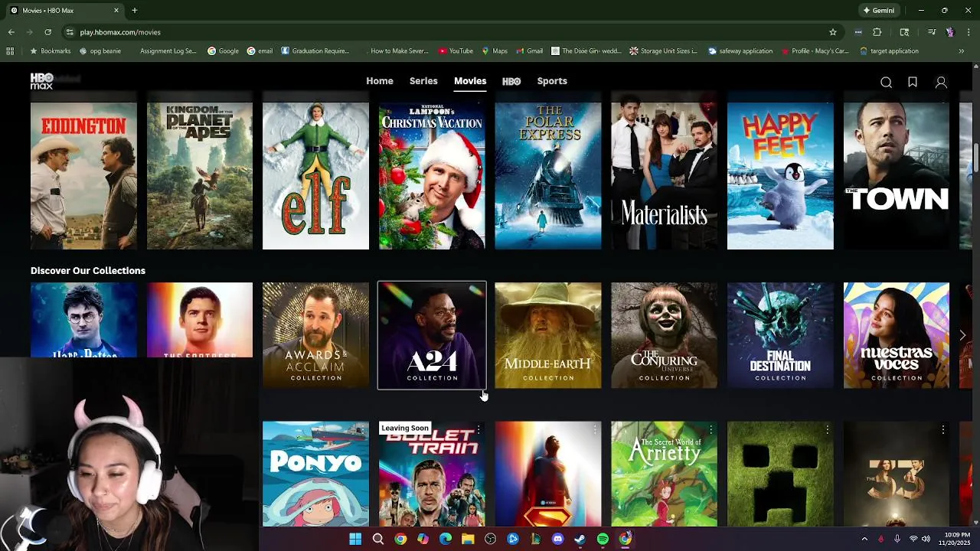This screenshot has height=551, width=980.
Task: Open OBS Studio from the taskbar
Action: point(490,539)
